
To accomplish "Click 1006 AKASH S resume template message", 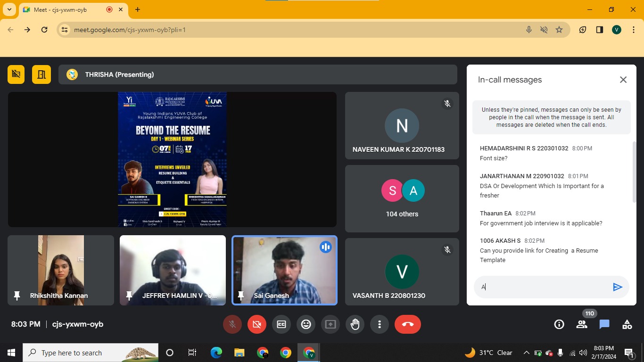I will tap(539, 255).
